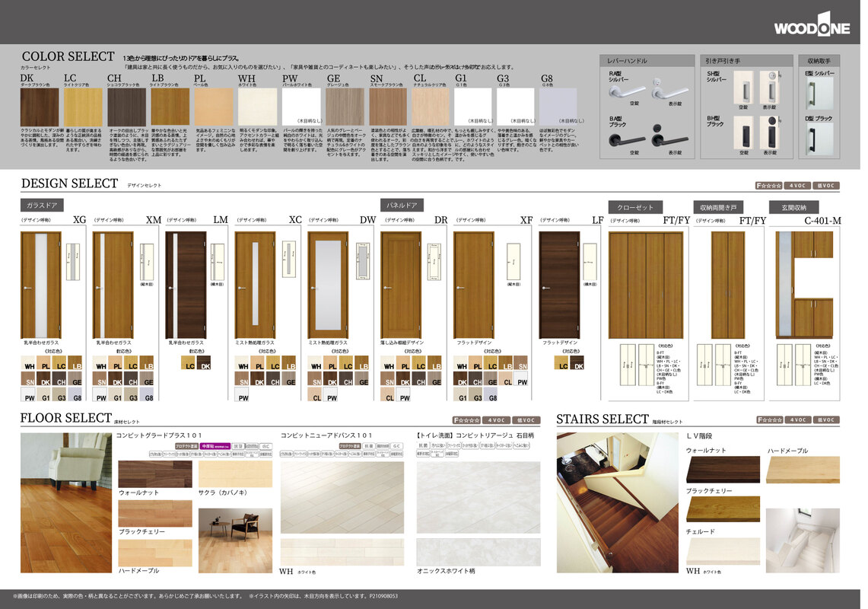Select the RA silver lever handle 空錠
The image size is (868, 609).
coord(625,91)
